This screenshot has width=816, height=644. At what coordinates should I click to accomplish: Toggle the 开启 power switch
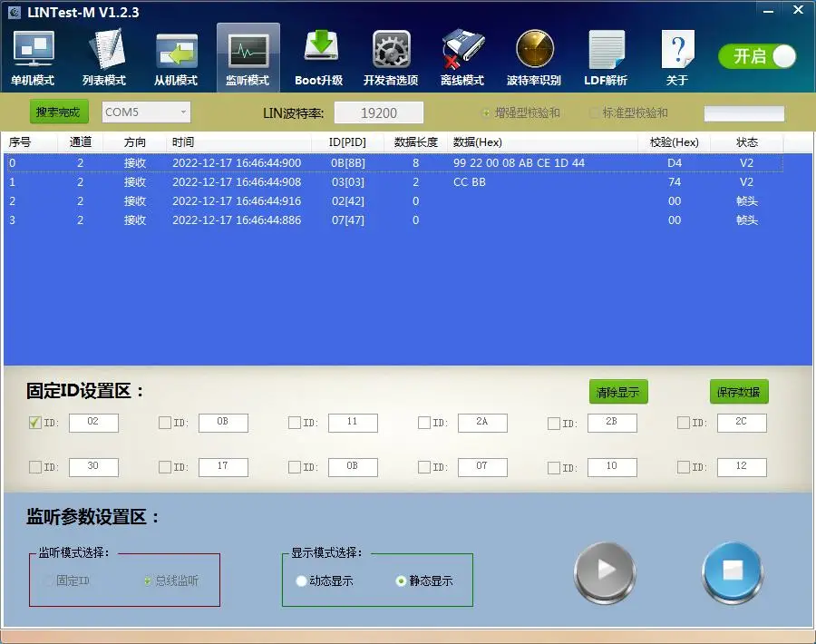click(x=757, y=56)
